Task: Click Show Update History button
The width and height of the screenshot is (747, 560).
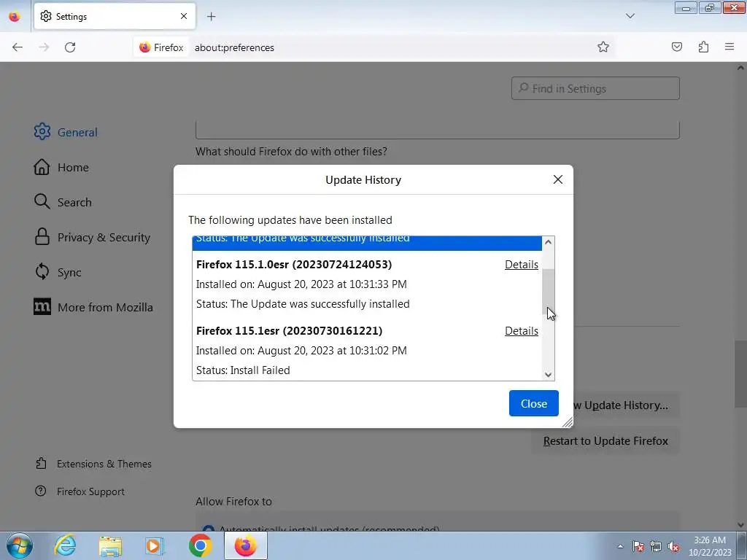Action: (627, 405)
